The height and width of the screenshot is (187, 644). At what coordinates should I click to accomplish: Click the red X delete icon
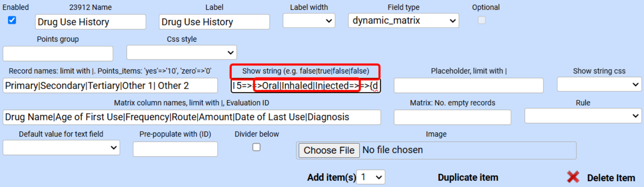point(573,177)
